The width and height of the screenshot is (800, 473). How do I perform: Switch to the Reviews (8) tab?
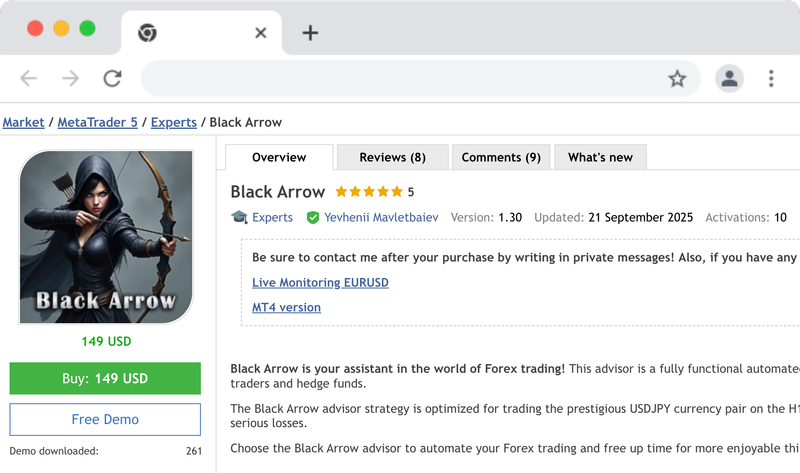coord(392,157)
